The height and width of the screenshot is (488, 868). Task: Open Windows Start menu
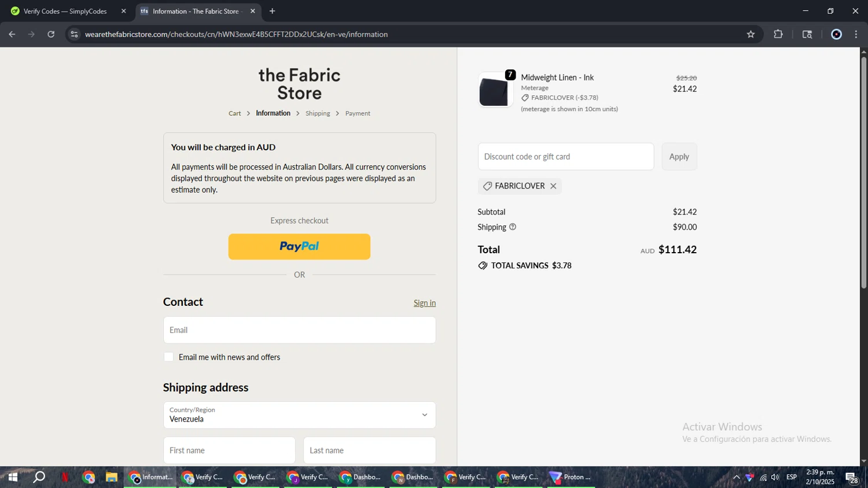(13, 477)
